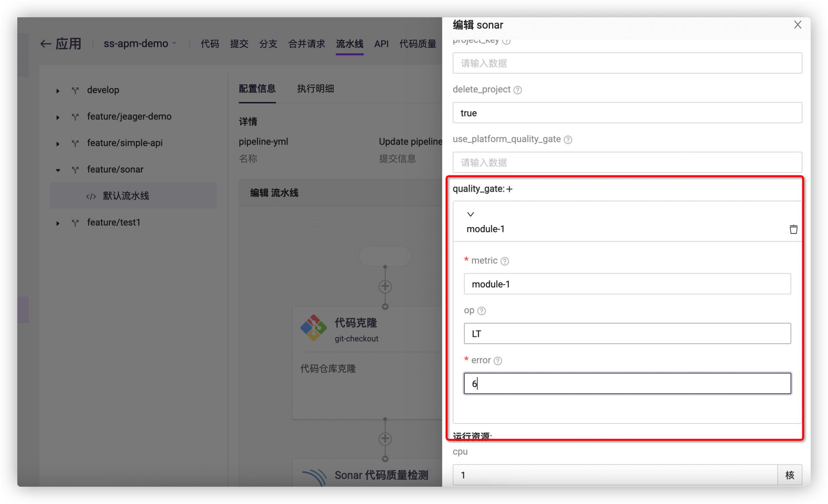
Task: Click the help icon beside error
Action: point(498,361)
